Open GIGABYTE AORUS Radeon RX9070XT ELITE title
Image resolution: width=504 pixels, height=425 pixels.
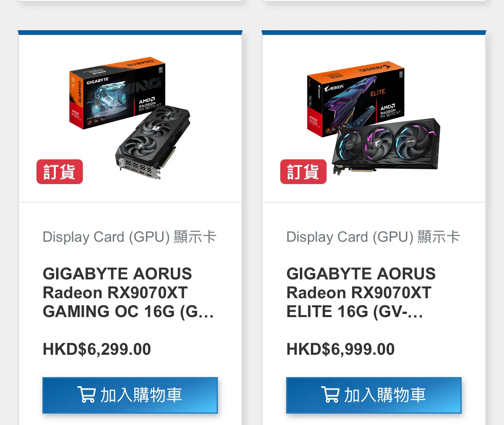point(361,293)
